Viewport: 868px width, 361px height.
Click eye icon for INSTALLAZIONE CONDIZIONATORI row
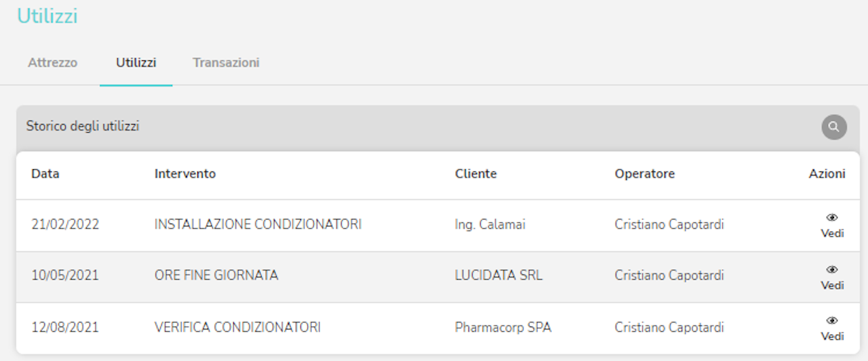point(832,217)
